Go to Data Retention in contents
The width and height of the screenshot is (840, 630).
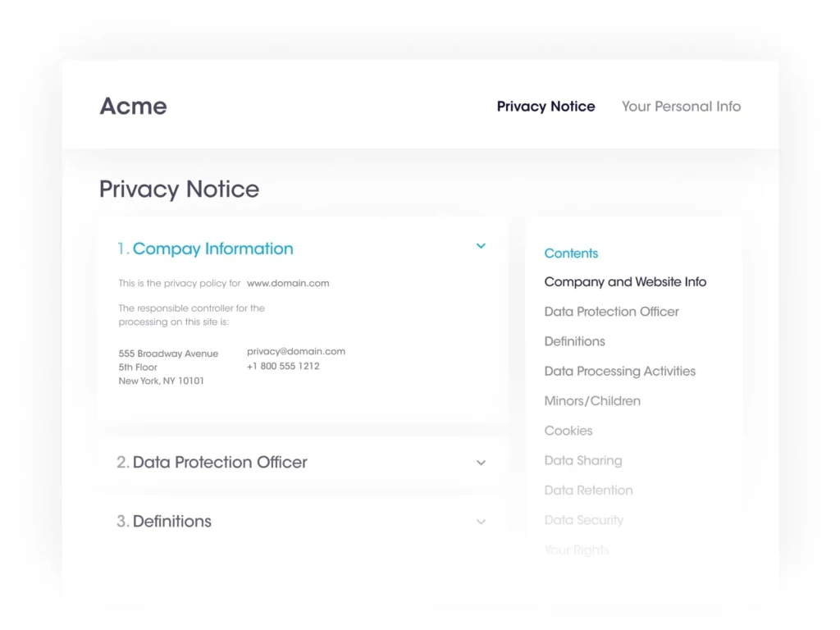pos(588,491)
